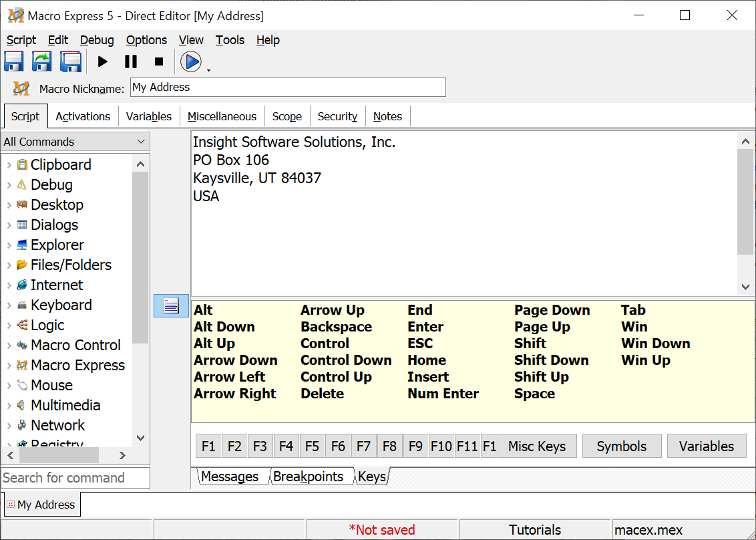Click the Misc Keys button
This screenshot has width=756, height=540.
tap(536, 446)
